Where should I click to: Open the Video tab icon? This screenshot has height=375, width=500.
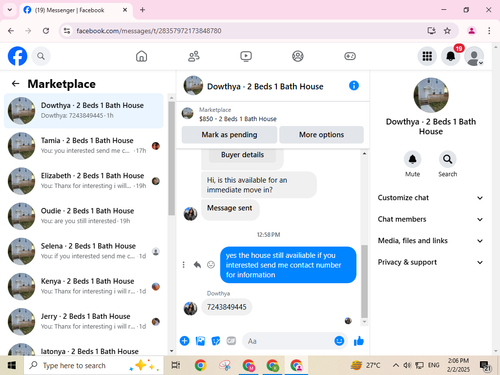(246, 56)
